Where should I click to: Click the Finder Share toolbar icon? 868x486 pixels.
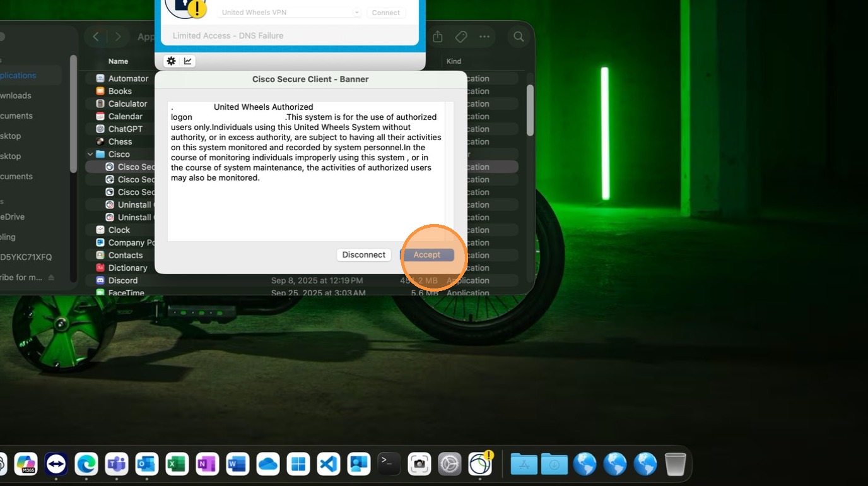point(438,37)
